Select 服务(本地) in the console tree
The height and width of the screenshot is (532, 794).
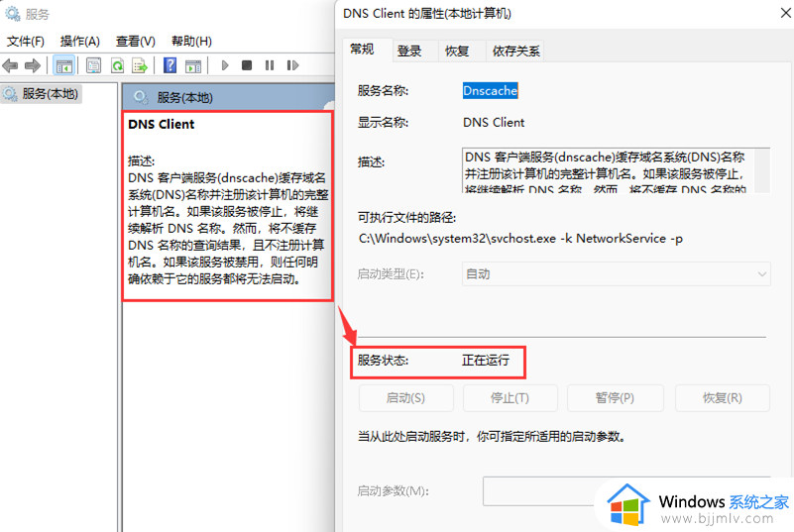[41, 94]
